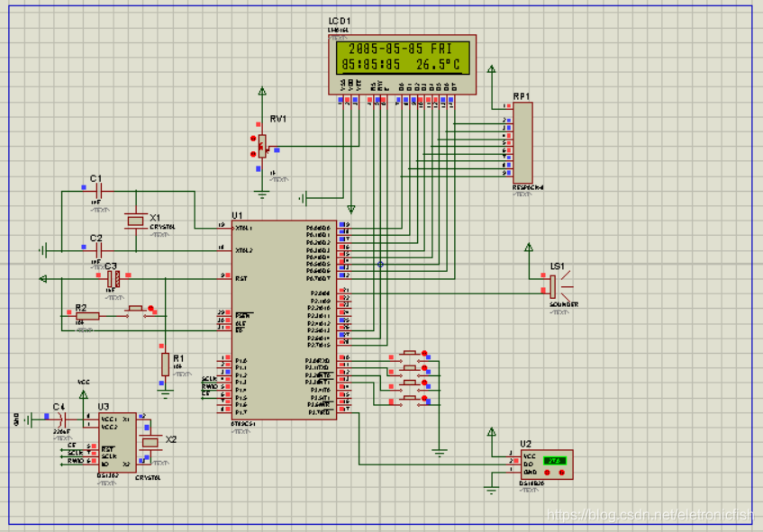The height and width of the screenshot is (532, 763).
Task: Select the RV1 potentiometer
Action: [263, 144]
